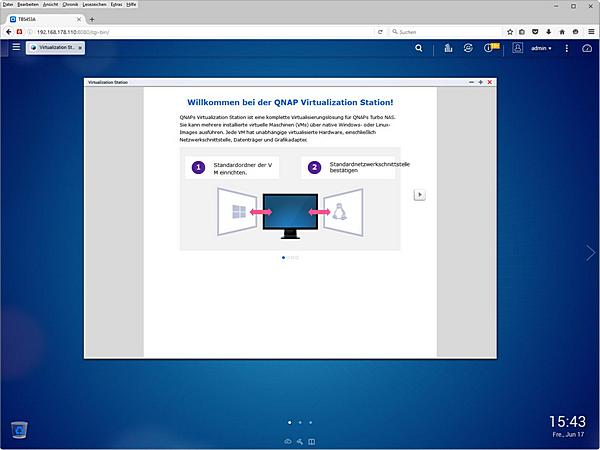Advance the welcome slideshow with the next arrow
This screenshot has width=600, height=450.
[x=419, y=195]
